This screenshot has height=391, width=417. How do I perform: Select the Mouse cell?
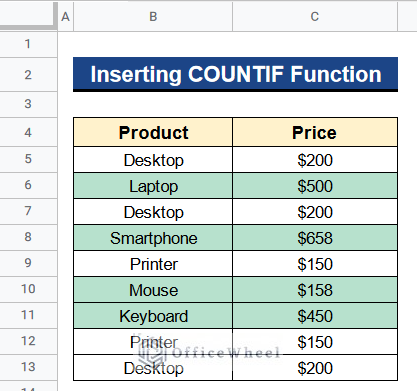(153, 290)
